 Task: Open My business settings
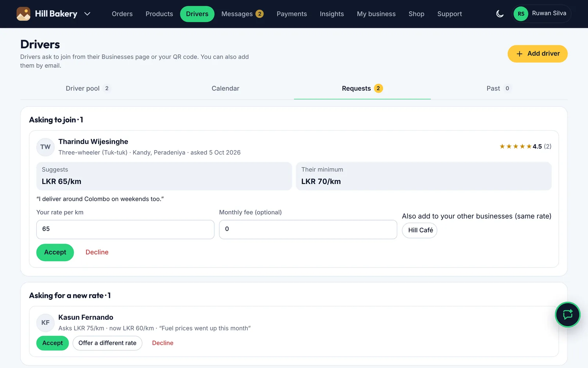pos(376,14)
